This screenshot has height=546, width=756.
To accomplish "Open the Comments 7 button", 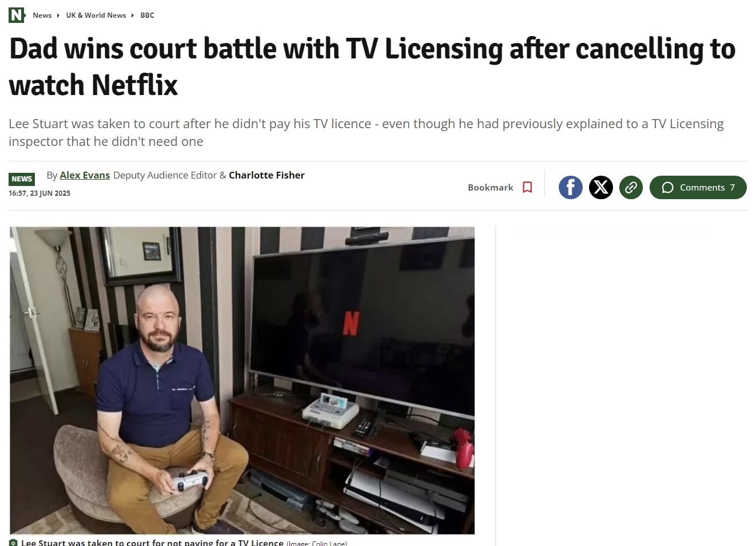I will (x=698, y=187).
